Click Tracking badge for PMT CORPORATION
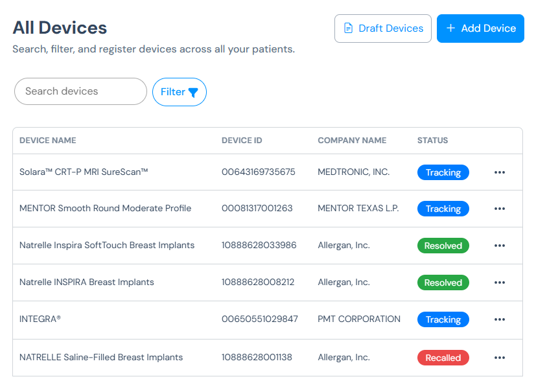 [x=443, y=319]
